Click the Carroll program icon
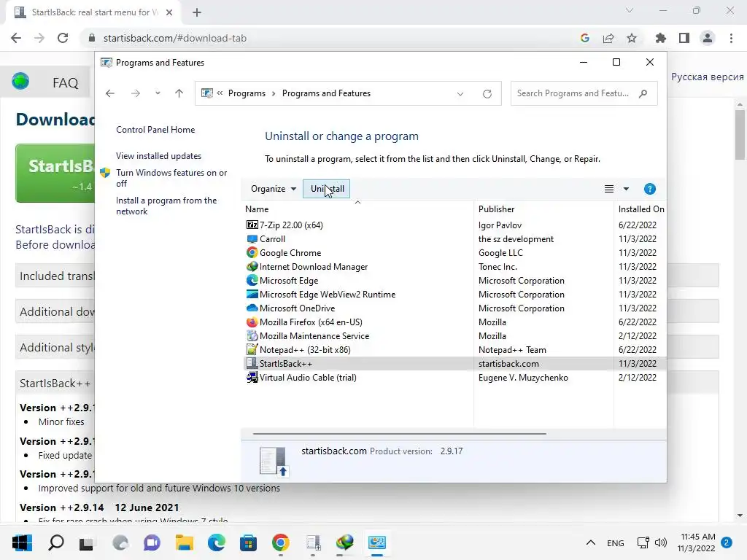 (252, 238)
